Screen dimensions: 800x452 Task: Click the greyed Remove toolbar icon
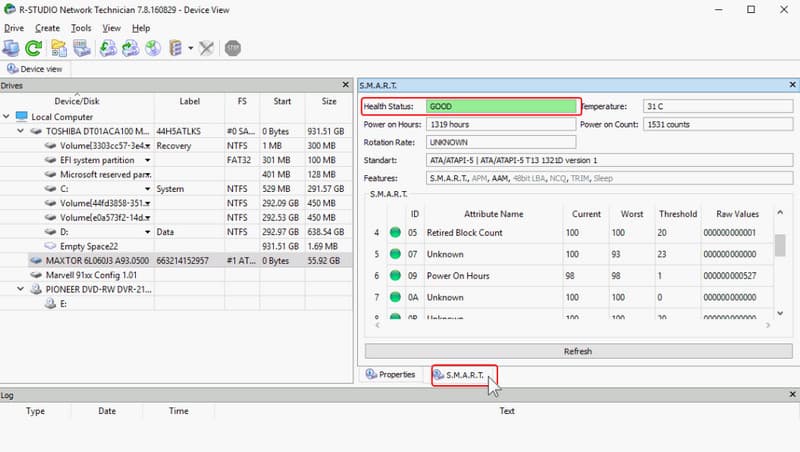[206, 48]
